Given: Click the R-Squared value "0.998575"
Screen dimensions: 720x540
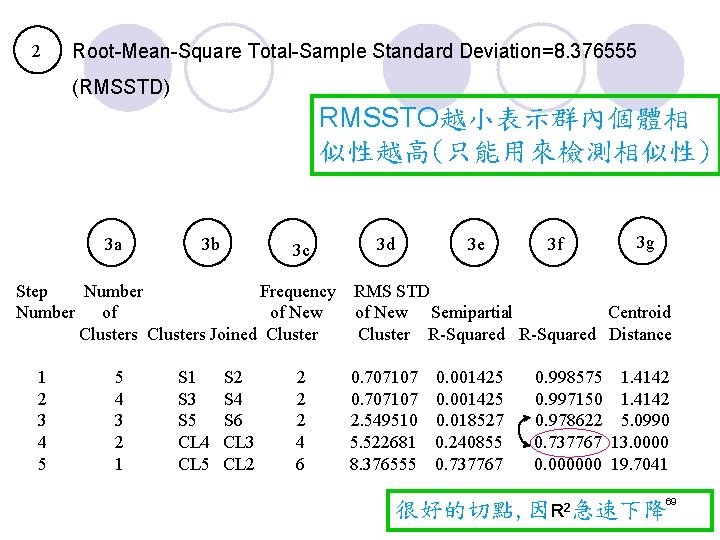Looking at the screenshot, I should (x=568, y=377).
